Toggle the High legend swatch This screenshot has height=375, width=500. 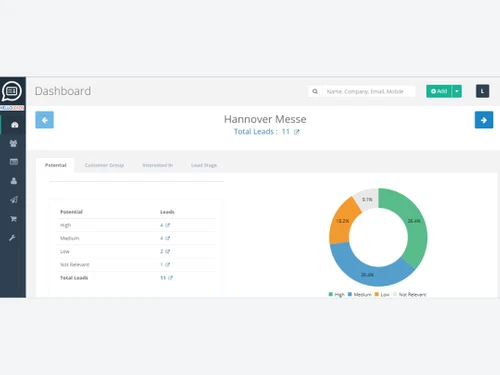[x=331, y=294]
